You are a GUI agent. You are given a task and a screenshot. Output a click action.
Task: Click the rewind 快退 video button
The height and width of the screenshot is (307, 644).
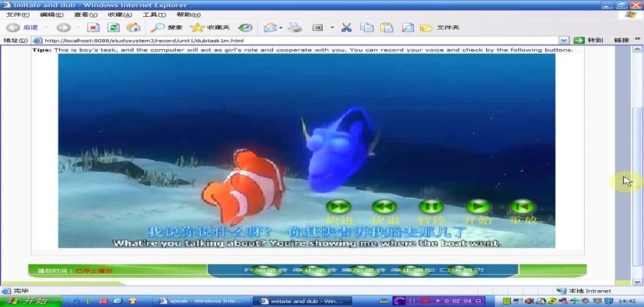(x=384, y=206)
